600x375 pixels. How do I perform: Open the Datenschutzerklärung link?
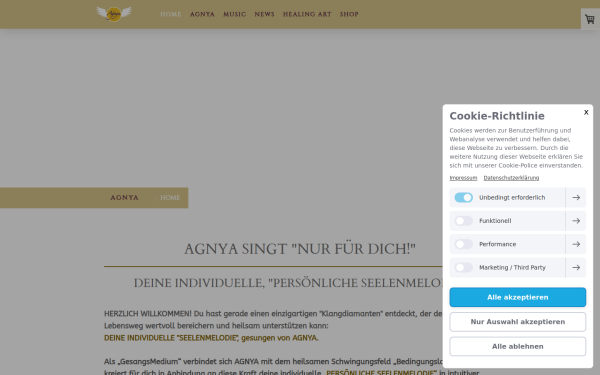coord(511,178)
